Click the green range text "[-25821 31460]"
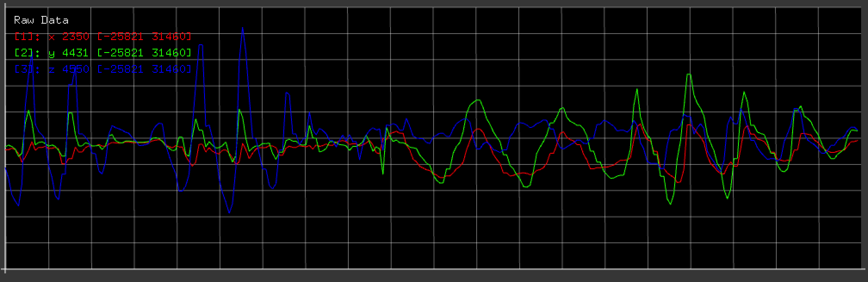 click(x=144, y=53)
